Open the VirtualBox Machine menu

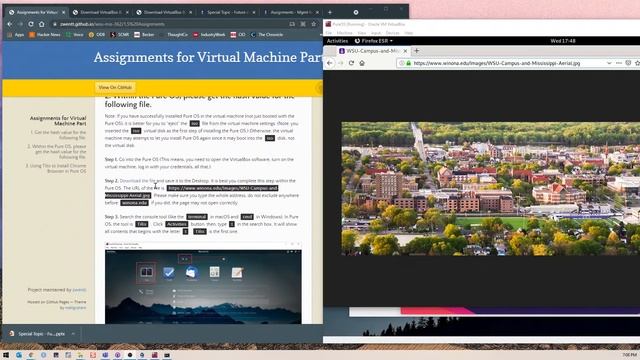click(x=344, y=33)
